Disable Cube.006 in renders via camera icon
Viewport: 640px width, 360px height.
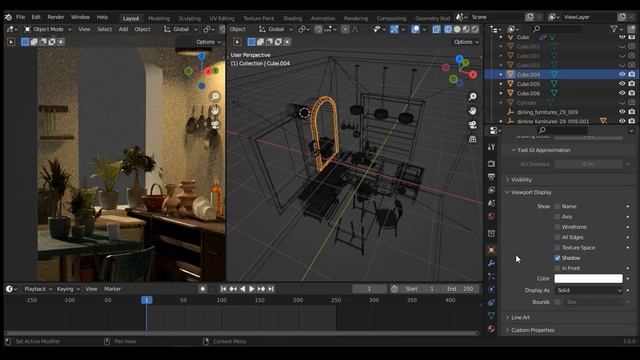pos(632,93)
